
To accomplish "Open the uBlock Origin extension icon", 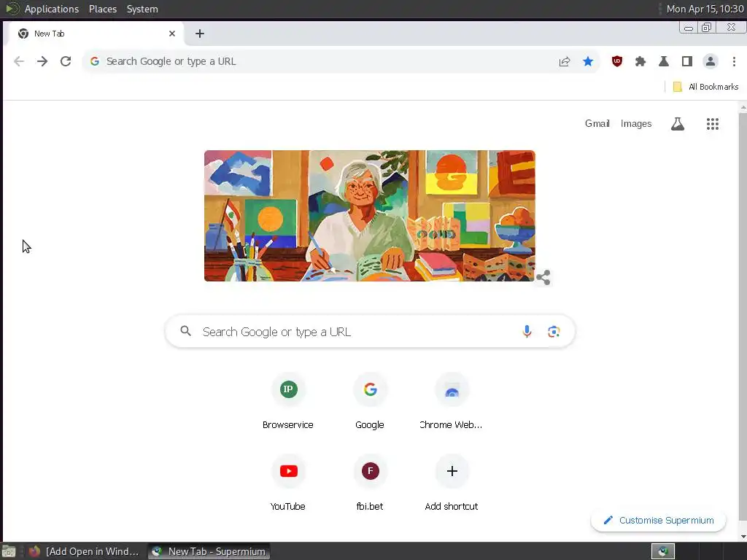I will tap(617, 61).
